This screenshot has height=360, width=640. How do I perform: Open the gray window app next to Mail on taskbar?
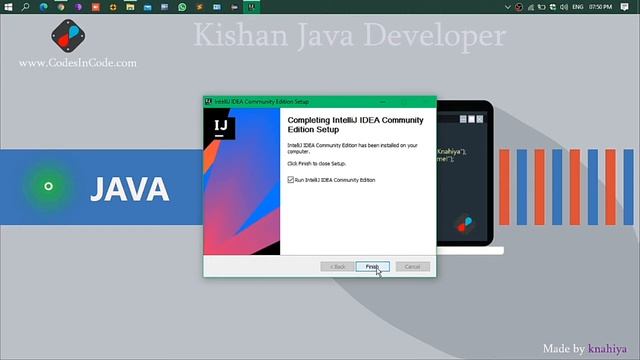point(164,7)
